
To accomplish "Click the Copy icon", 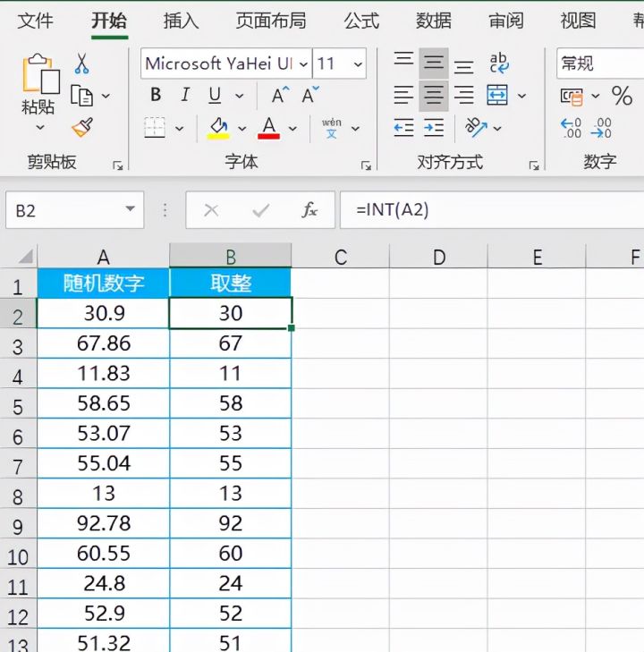I will coord(81,96).
